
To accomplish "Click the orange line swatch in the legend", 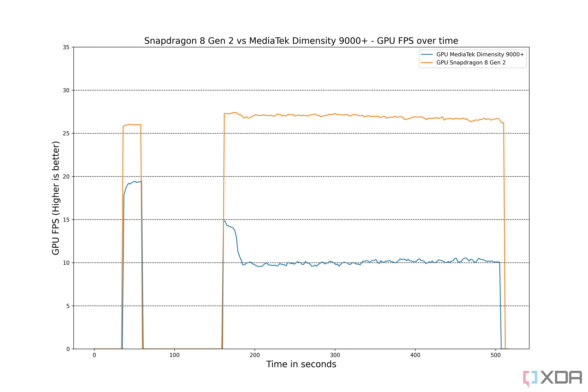I will point(427,62).
